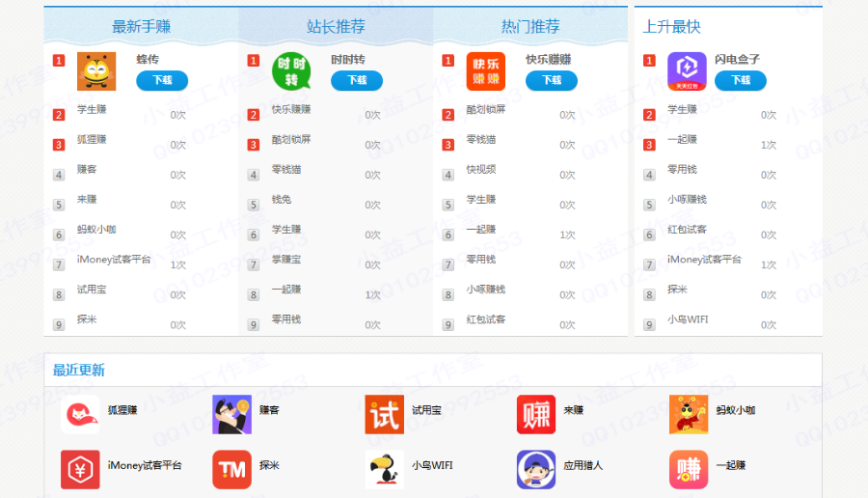
Task: Open 零钱猫 in the 站长推荐 list
Action: pos(286,170)
